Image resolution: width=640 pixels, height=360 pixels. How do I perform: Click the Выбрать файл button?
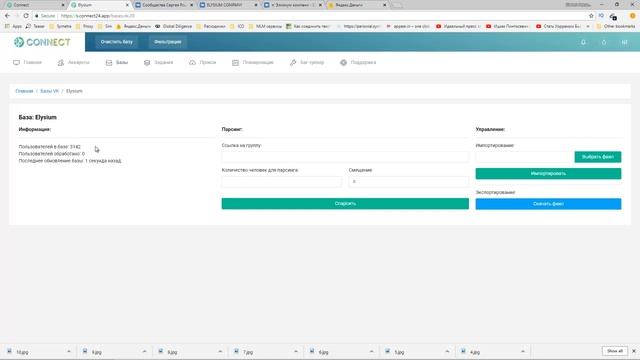598,157
